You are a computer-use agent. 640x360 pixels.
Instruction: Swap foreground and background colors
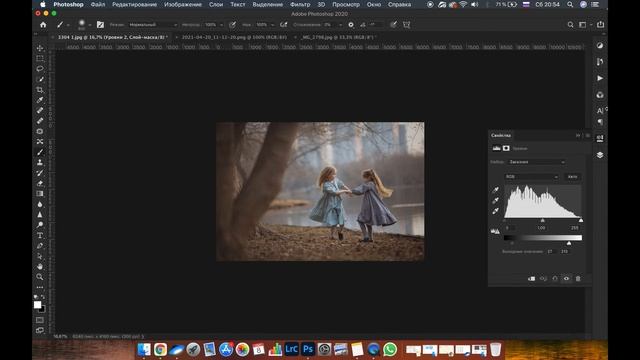pyautogui.click(x=43, y=297)
